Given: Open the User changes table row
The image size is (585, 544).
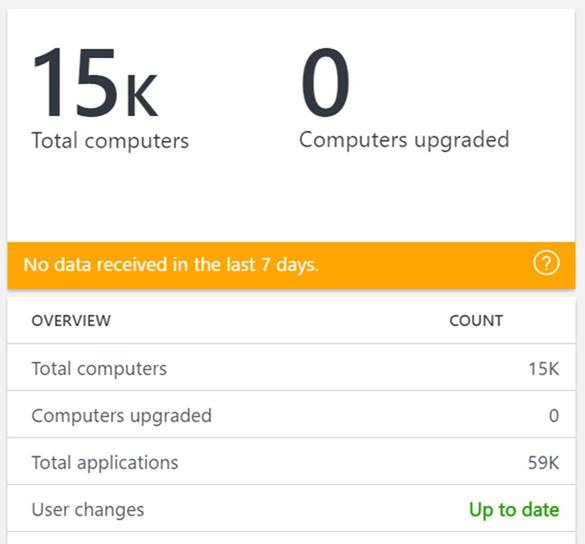Looking at the screenshot, I should 291,509.
